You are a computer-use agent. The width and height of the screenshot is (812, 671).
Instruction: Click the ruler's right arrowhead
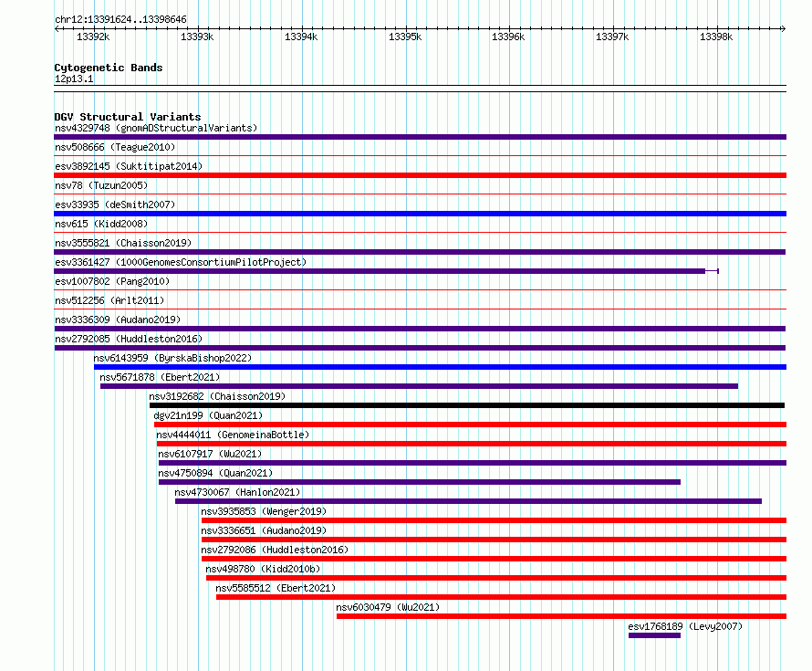click(x=783, y=29)
